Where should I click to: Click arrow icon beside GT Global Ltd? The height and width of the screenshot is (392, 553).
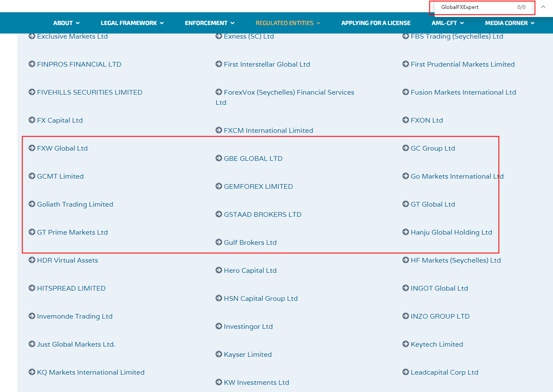406,204
